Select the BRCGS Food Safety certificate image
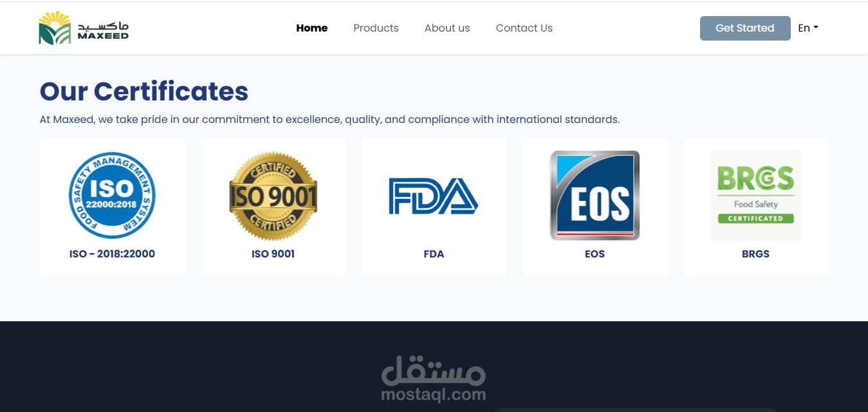The height and width of the screenshot is (412, 868). (756, 196)
